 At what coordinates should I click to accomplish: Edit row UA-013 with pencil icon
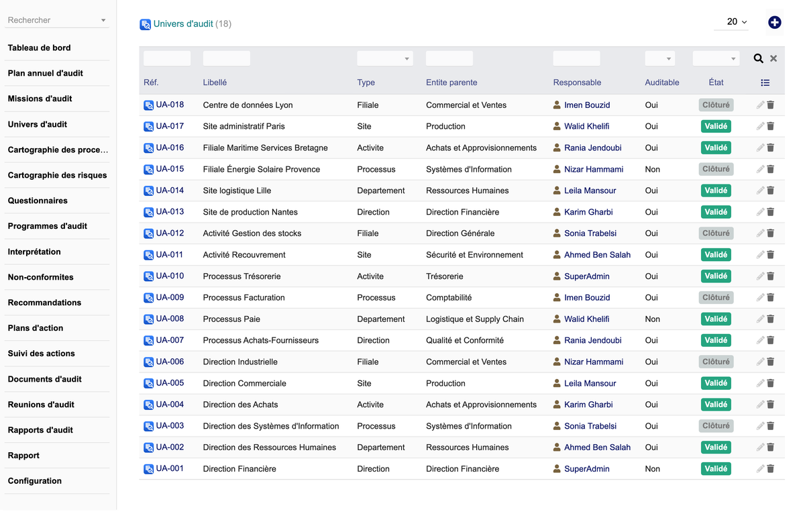[x=760, y=212]
